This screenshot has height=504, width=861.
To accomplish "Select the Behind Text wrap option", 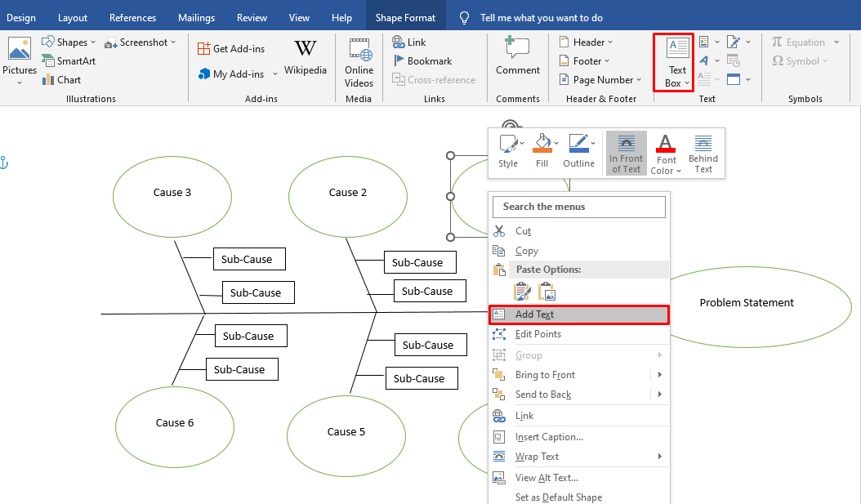I will [x=703, y=153].
